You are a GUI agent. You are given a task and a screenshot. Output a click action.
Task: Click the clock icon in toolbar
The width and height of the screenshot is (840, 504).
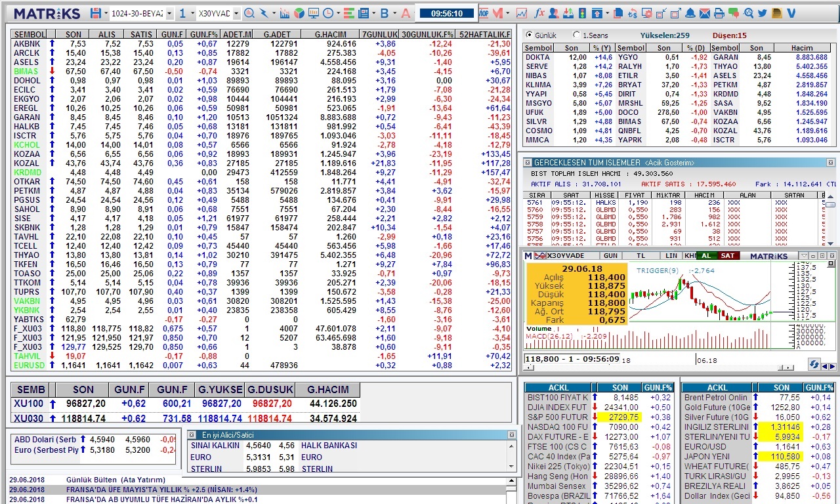(328, 13)
